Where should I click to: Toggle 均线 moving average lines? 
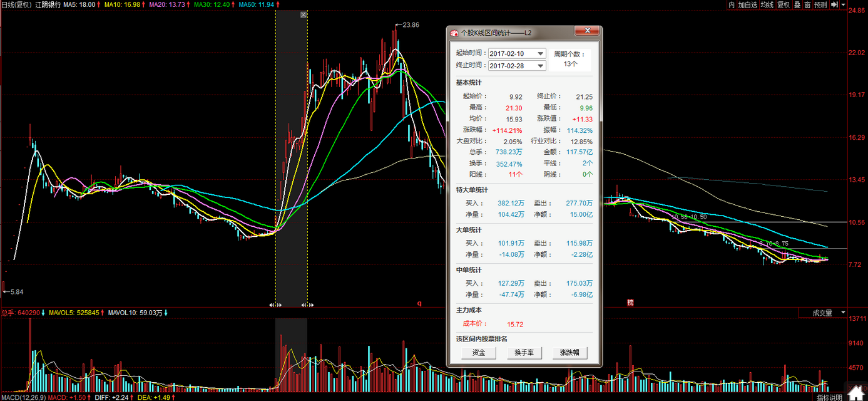pos(767,4)
